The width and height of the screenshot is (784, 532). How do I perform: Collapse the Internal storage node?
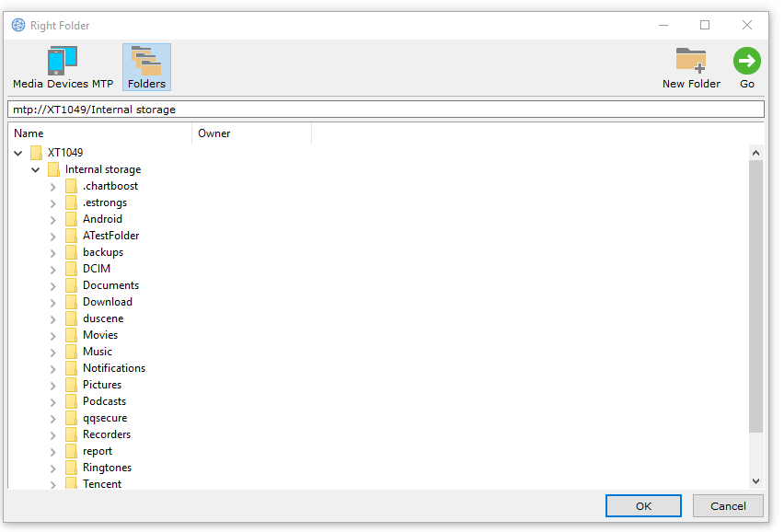click(35, 169)
